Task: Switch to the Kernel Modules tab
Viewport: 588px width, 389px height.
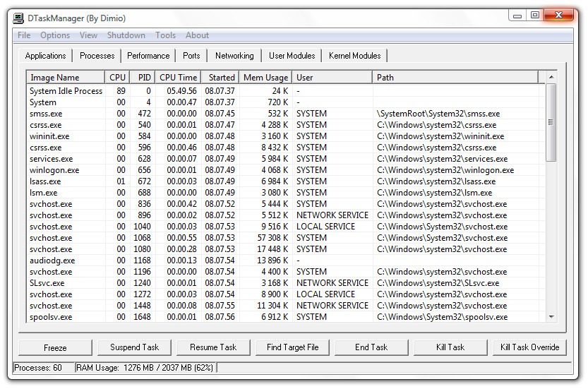Action: click(x=354, y=56)
